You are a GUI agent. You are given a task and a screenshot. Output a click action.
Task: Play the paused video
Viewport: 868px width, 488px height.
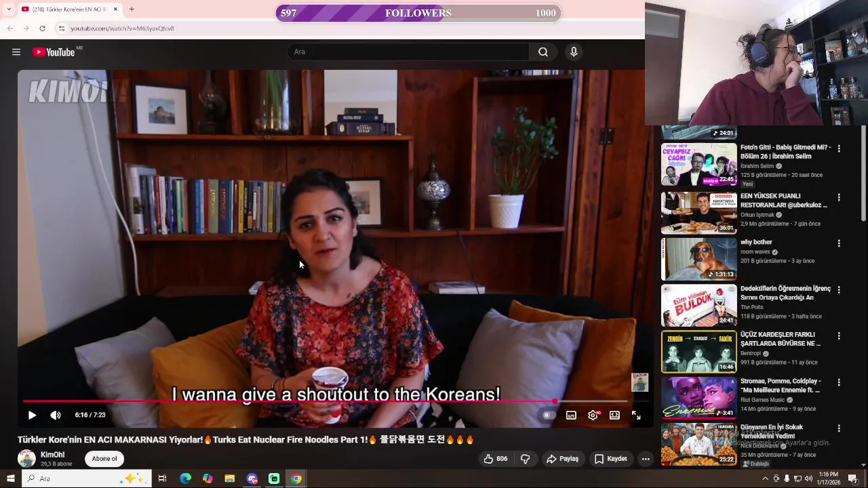32,415
